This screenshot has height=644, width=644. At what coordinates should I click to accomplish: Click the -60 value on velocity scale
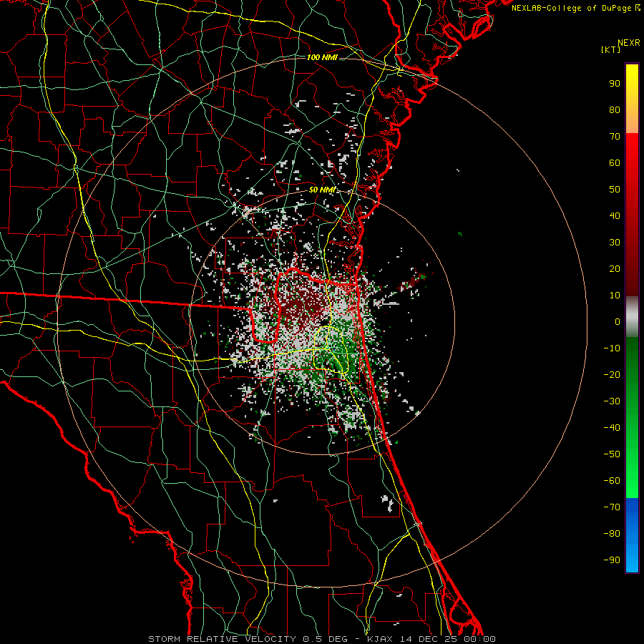612,481
